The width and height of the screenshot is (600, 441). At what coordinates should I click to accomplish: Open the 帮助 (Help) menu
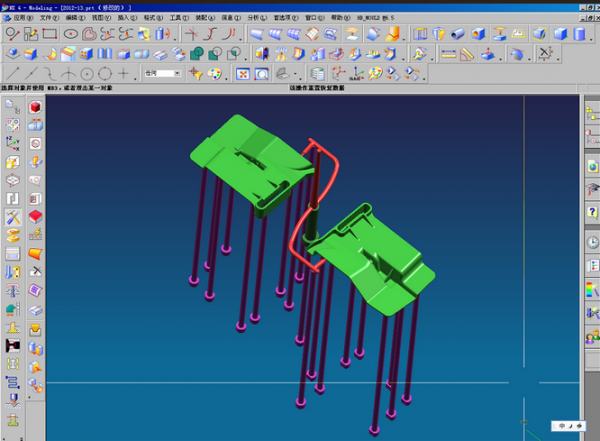click(x=341, y=18)
